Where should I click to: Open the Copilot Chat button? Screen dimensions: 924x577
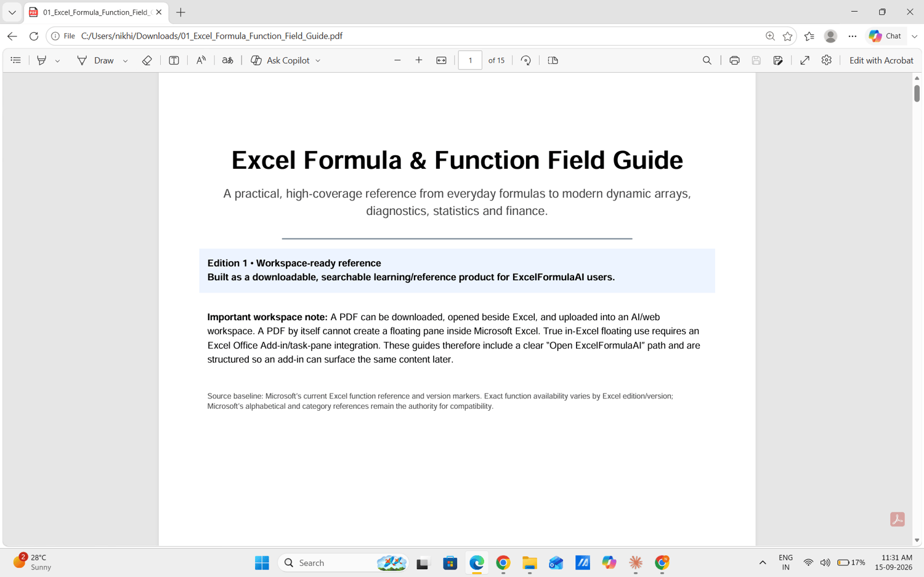click(x=885, y=36)
